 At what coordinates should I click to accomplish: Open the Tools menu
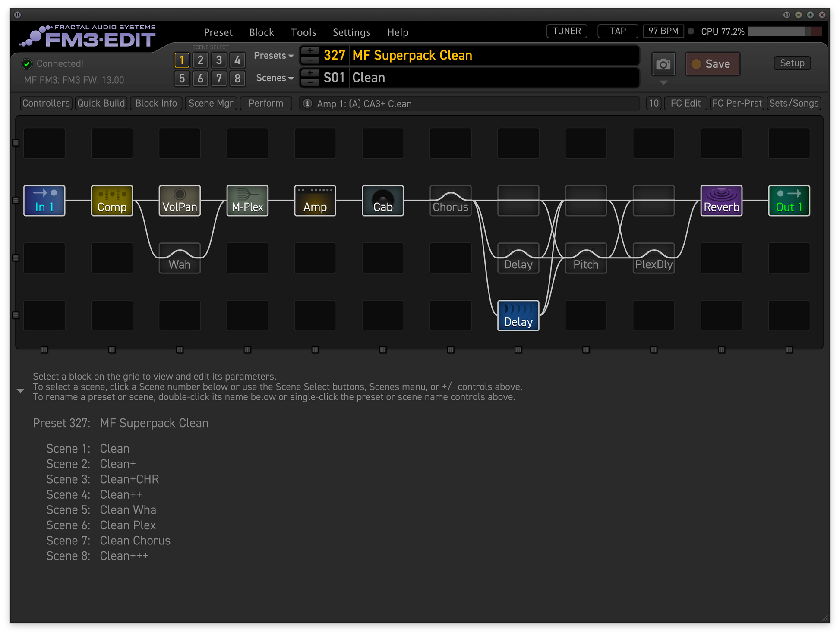tap(303, 32)
